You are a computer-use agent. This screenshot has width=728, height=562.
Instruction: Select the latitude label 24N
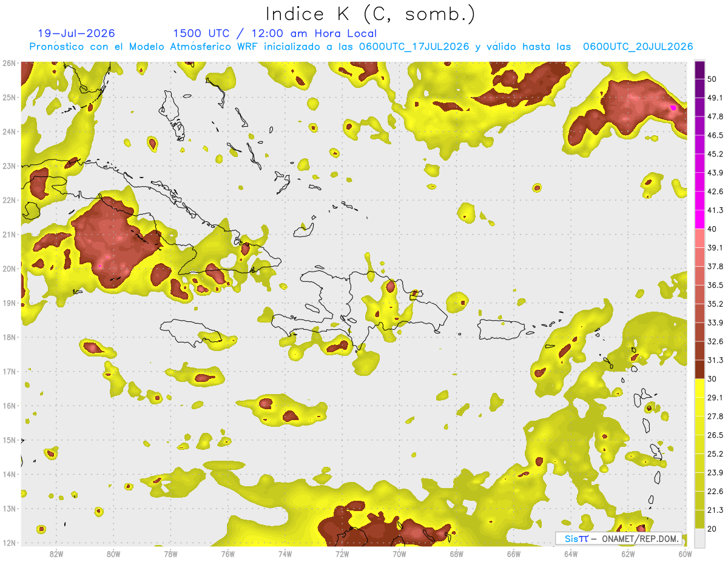pyautogui.click(x=9, y=132)
